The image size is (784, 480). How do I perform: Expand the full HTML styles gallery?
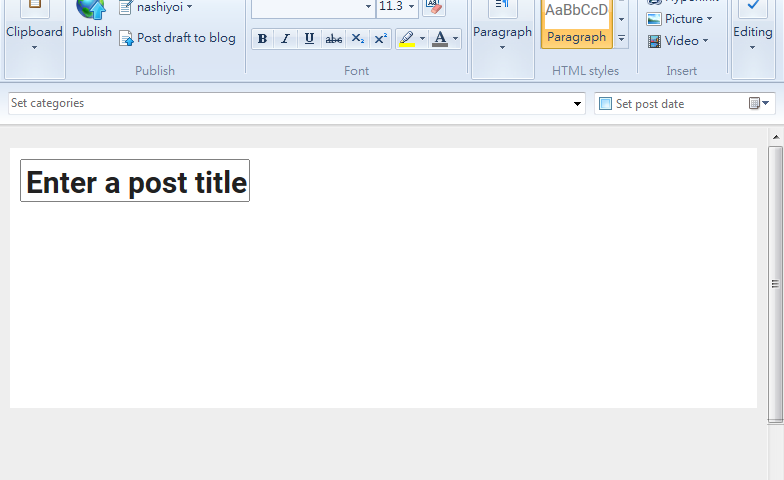click(x=622, y=38)
